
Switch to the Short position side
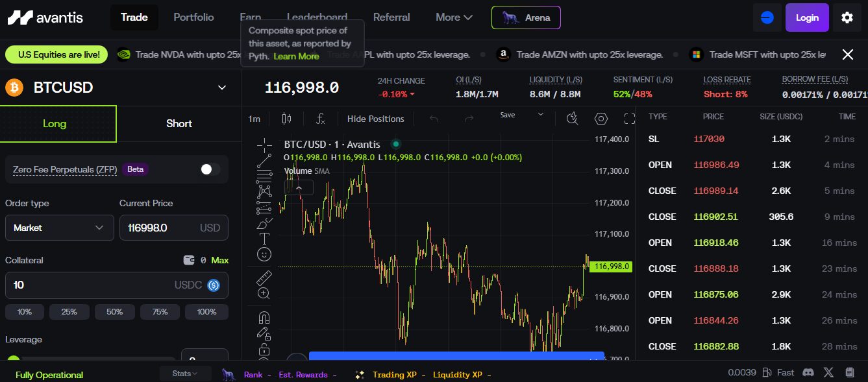pos(179,124)
